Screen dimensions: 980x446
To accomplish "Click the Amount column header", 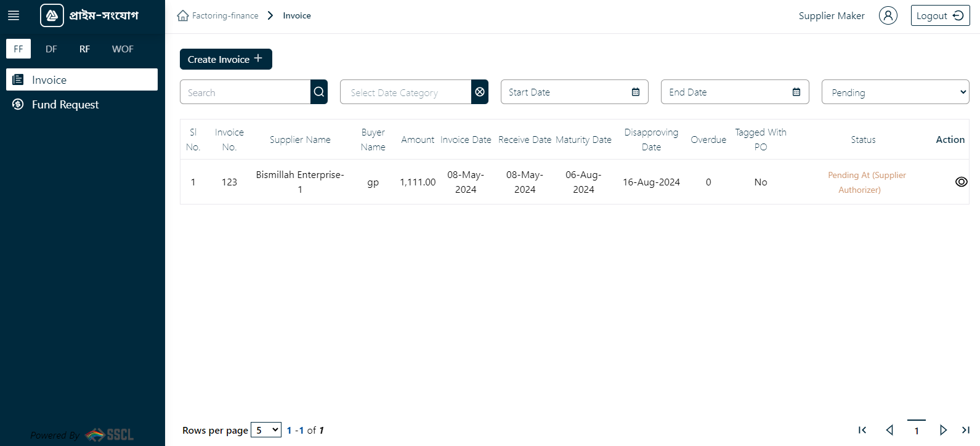I will click(x=418, y=139).
